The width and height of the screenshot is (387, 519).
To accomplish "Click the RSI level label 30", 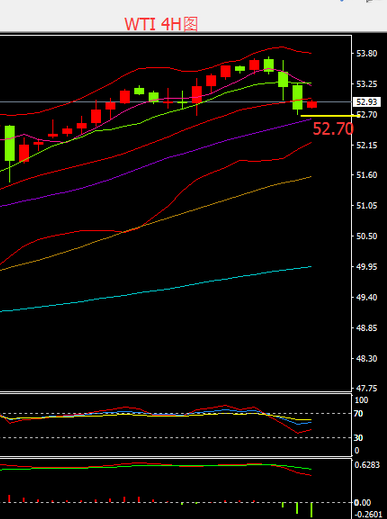I will (358, 438).
